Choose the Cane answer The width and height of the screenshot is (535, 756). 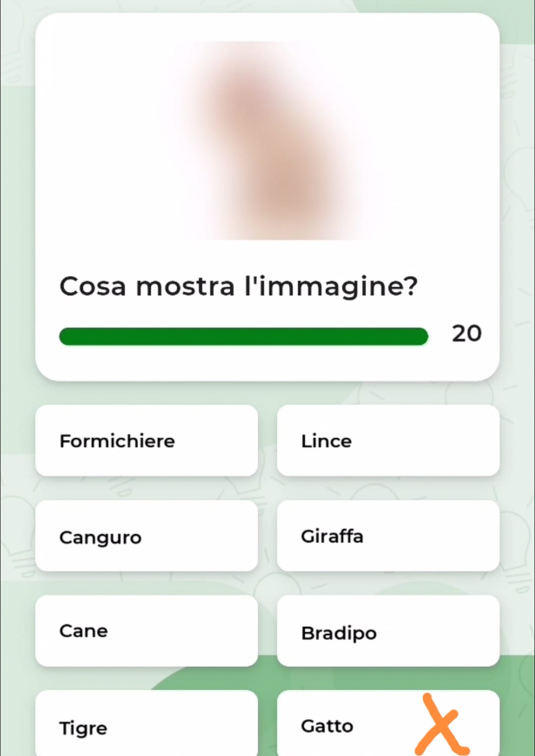pos(146,631)
